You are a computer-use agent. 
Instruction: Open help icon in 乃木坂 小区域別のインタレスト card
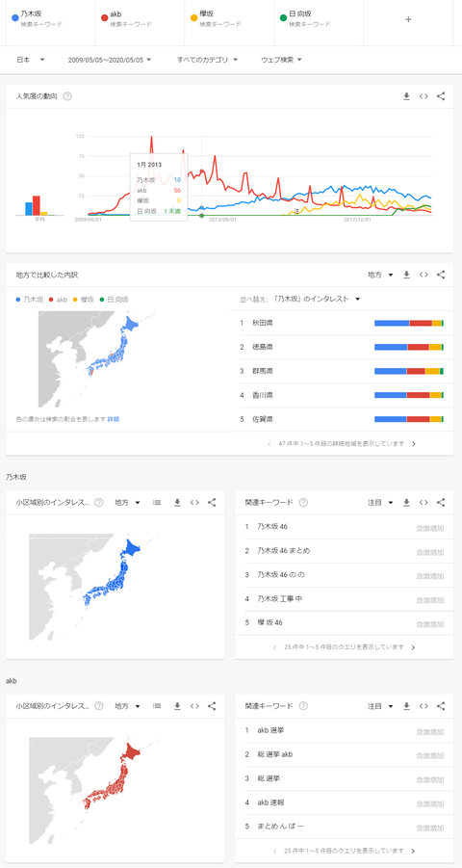(99, 503)
